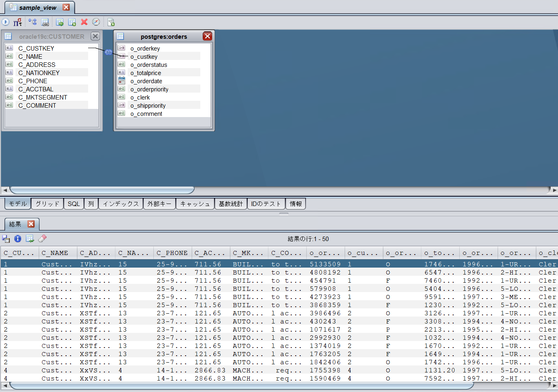Image resolution: width=558 pixels, height=392 pixels.
Task: Click result cell 3868359
Action: point(325,305)
